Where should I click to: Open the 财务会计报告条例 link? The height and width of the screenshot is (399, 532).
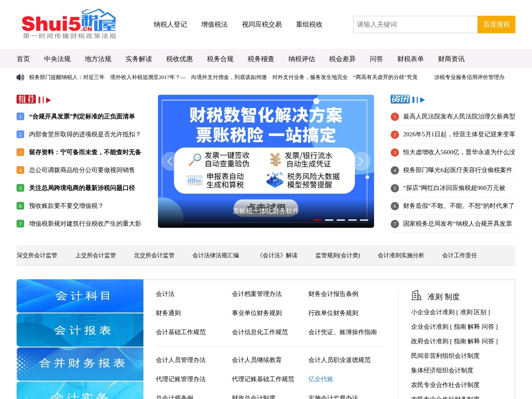333,294
